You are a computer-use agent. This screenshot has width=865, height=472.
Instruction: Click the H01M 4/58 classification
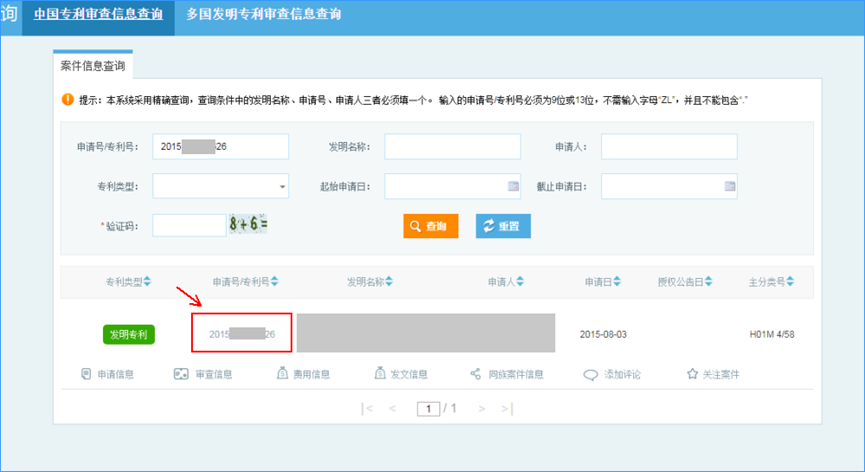(772, 334)
